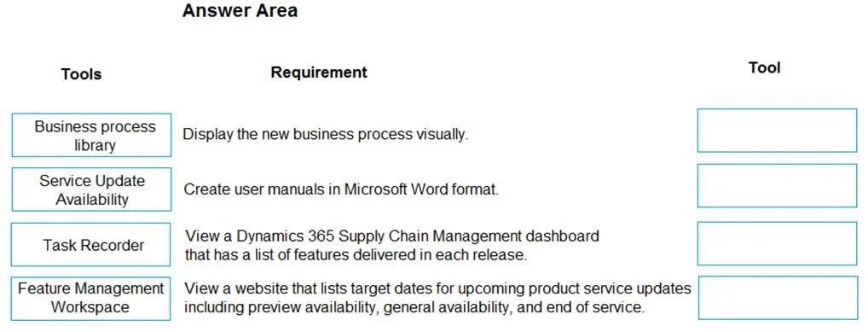The width and height of the screenshot is (868, 332).
Task: Click the Tool column header on the right
Action: 765,67
